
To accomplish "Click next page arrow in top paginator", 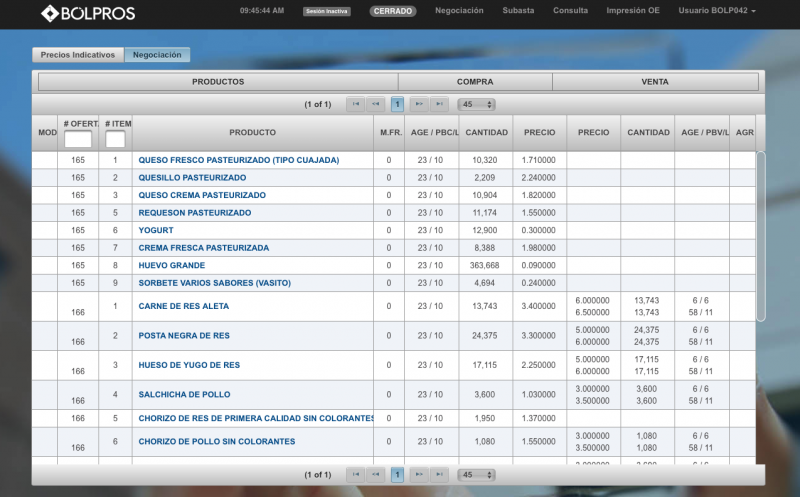I will tap(419, 104).
